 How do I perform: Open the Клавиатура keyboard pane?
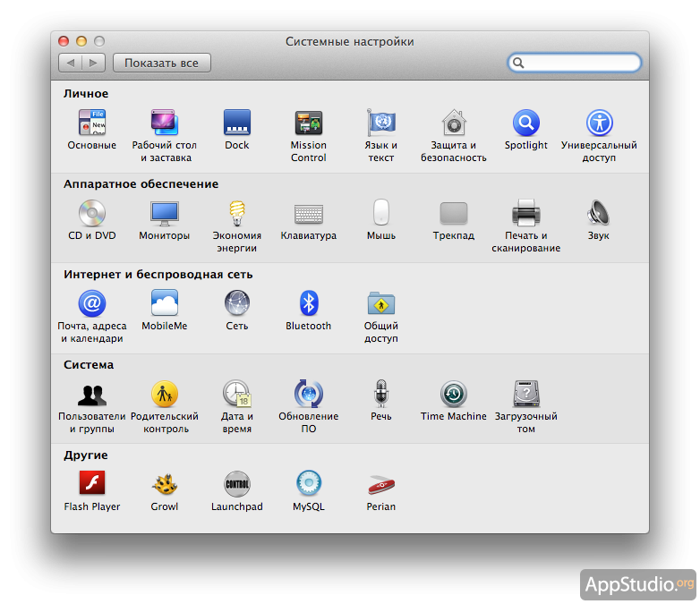tap(308, 214)
